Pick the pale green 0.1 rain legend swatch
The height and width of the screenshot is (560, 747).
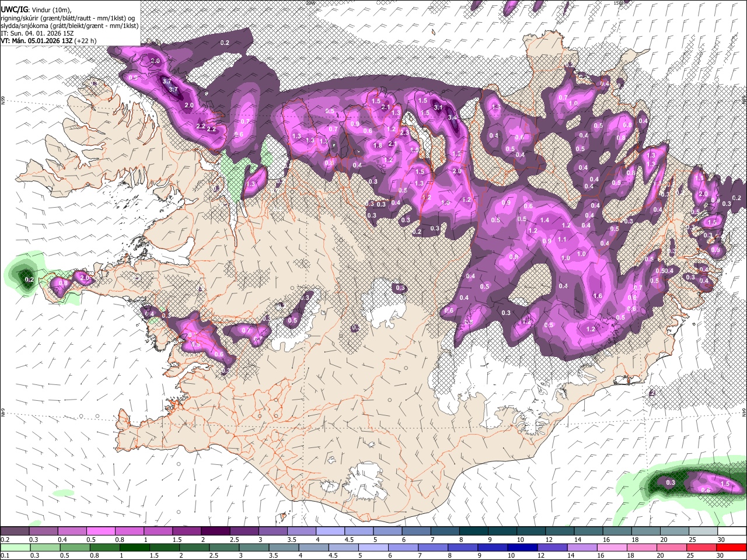coord(15,547)
